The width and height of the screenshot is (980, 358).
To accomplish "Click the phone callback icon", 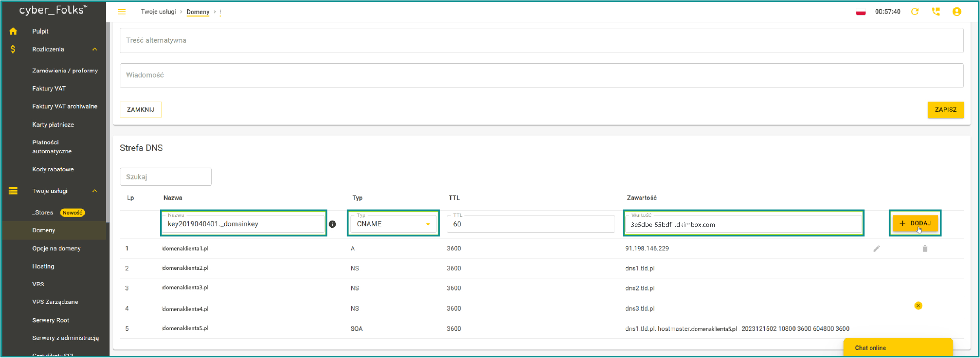I will tap(936, 12).
